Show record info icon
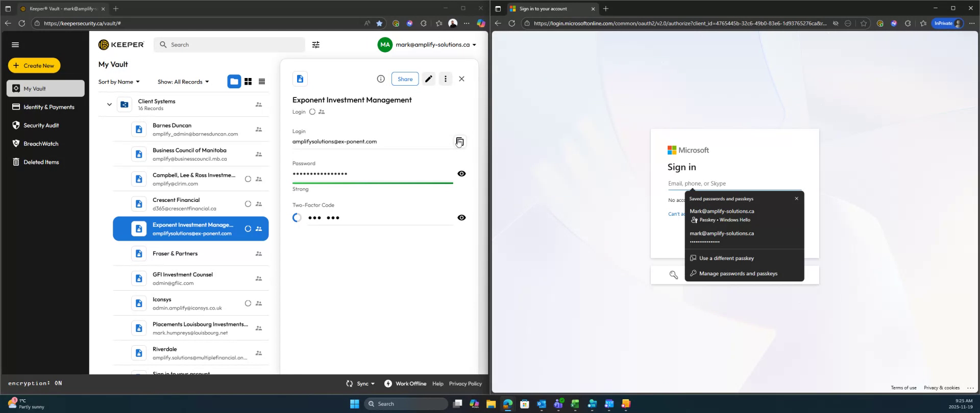Screen dimensions: 980x413 click(381, 79)
